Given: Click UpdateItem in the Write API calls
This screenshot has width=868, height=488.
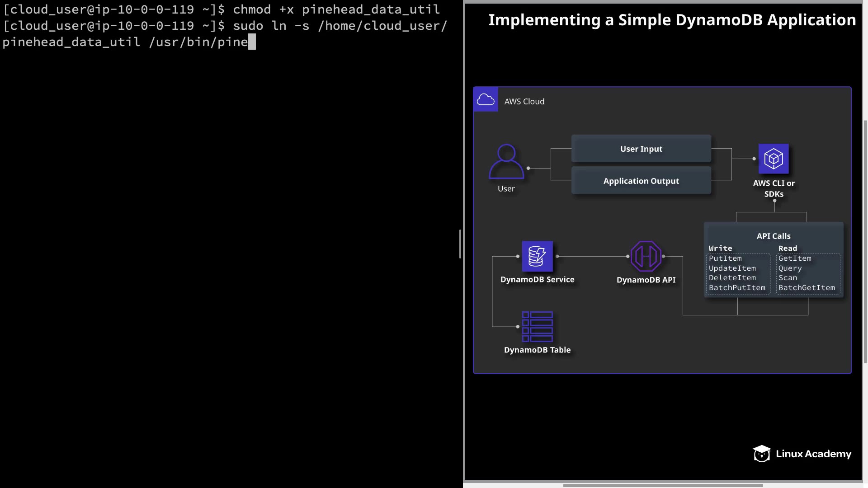Looking at the screenshot, I should pos(732,268).
